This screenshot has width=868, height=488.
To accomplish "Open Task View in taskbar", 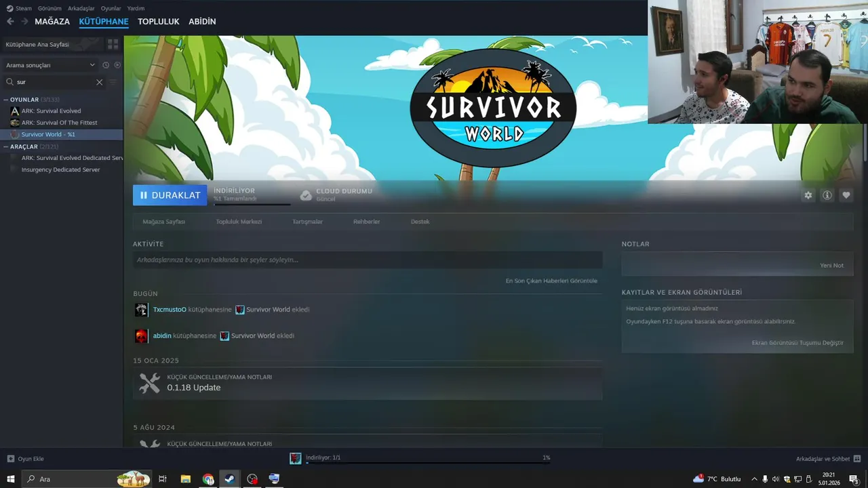I will [163, 479].
